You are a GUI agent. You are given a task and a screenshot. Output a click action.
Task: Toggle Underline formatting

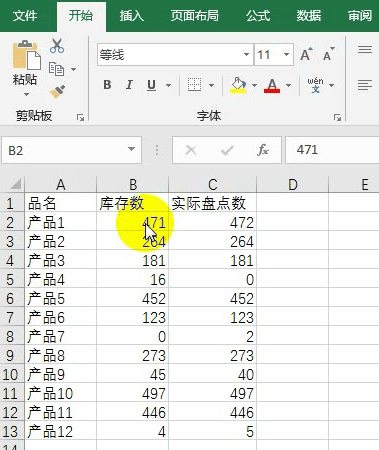[x=151, y=85]
